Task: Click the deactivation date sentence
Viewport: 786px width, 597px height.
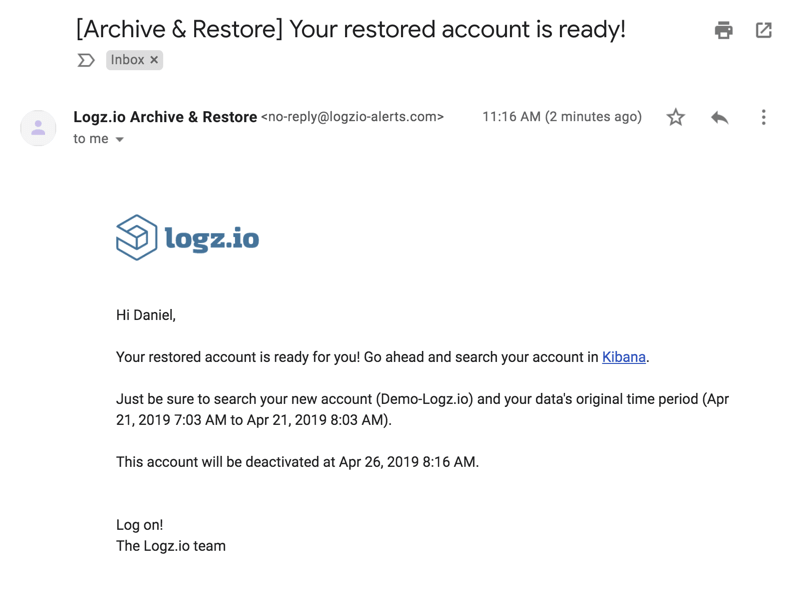Action: (x=297, y=462)
